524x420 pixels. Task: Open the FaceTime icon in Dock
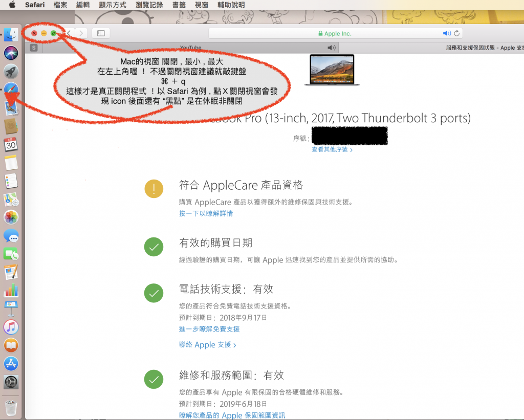point(11,254)
